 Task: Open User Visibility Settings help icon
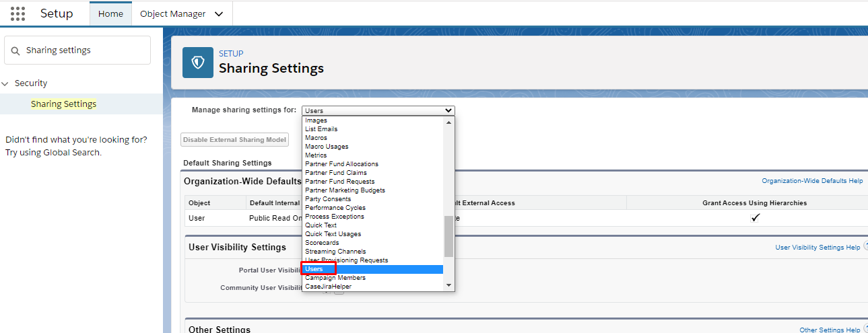pos(867,247)
